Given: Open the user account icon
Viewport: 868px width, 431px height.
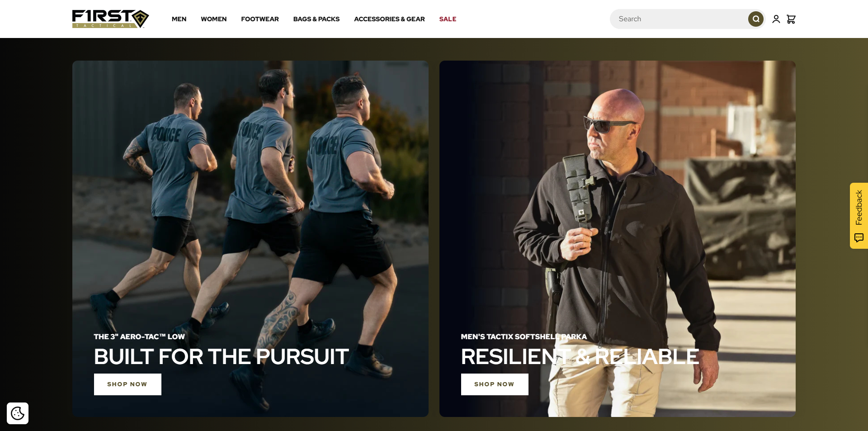Looking at the screenshot, I should (776, 19).
